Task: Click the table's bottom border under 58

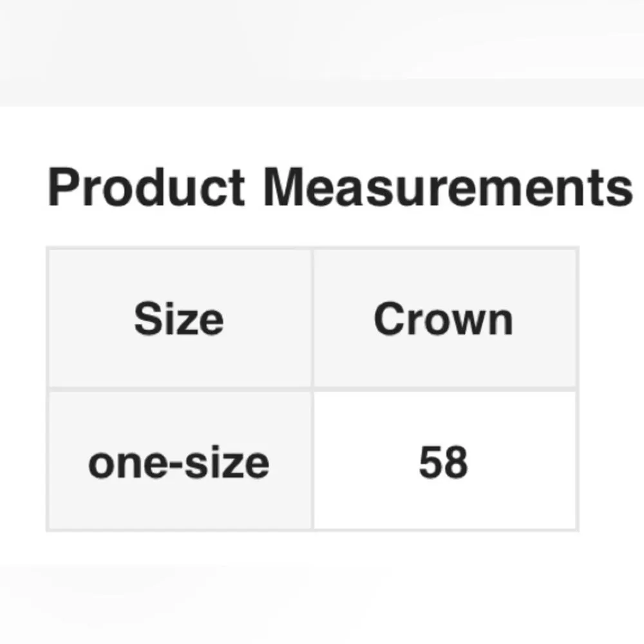Action: pyautogui.click(x=444, y=530)
